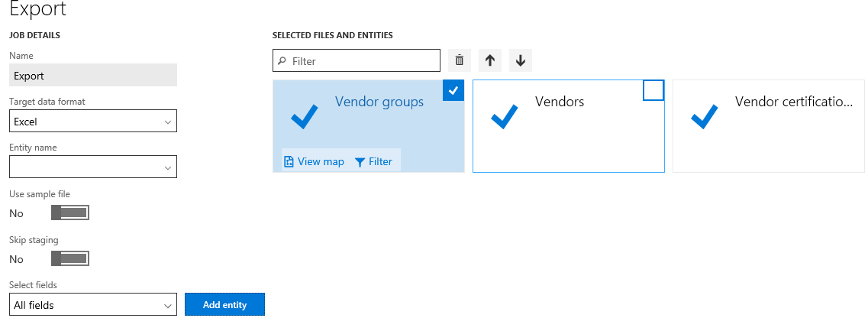This screenshot has height=318, width=868.
Task: Click the magnifier icon in filter box
Action: 282,61
